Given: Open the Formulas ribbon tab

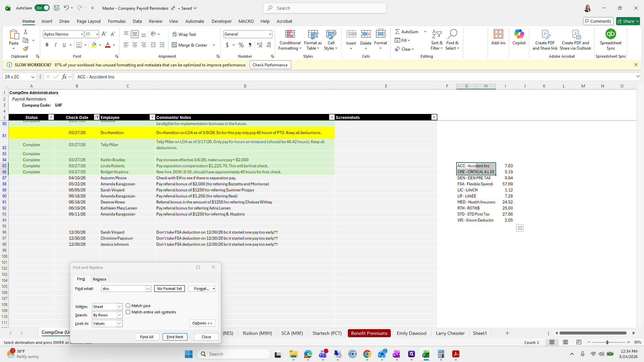Looking at the screenshot, I should click(117, 21).
